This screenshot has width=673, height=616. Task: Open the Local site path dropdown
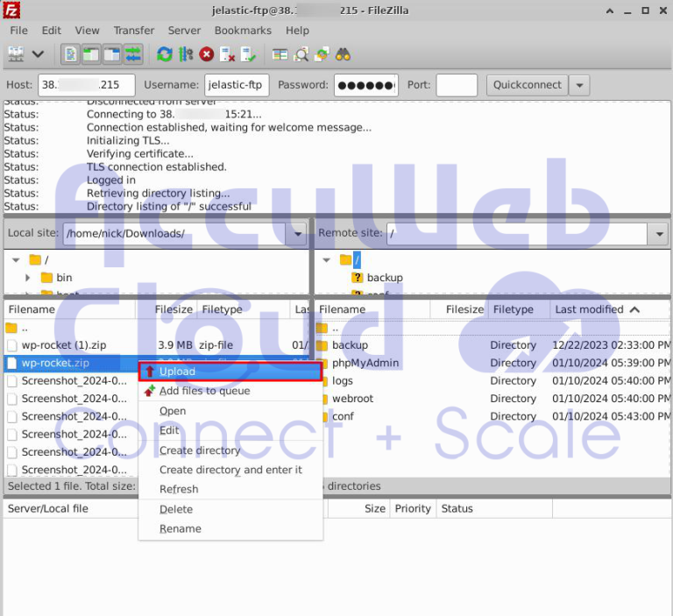298,234
